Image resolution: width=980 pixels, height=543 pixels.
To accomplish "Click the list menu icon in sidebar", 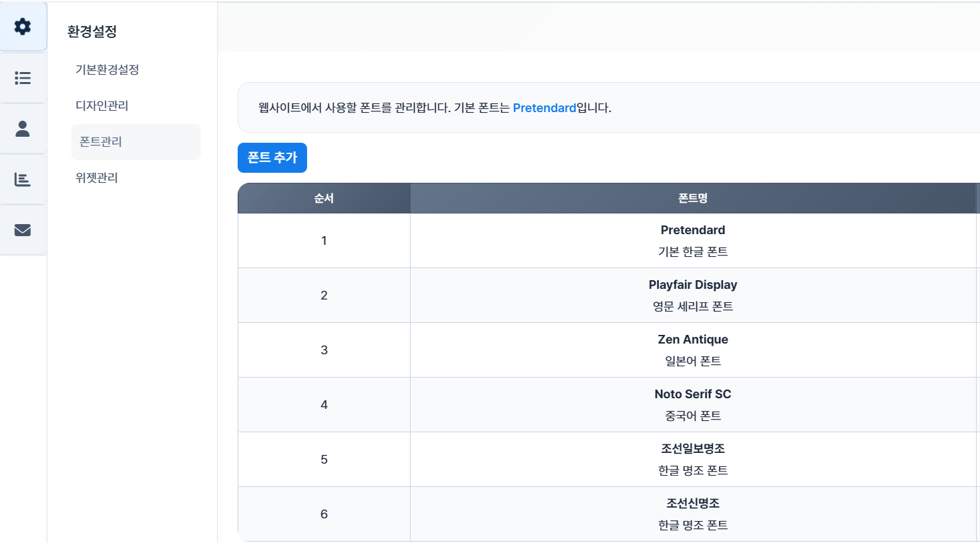I will [x=23, y=78].
